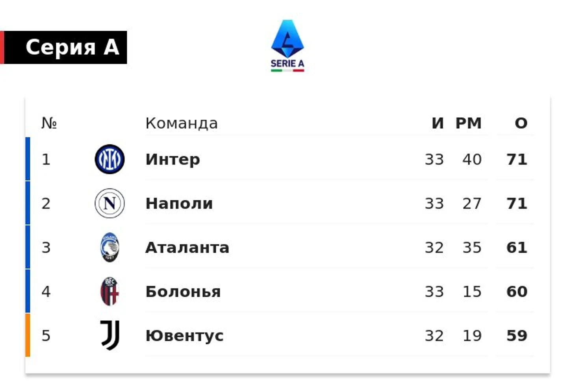Click the Serie A league logo
This screenshot has height=392, width=575.
287,46
